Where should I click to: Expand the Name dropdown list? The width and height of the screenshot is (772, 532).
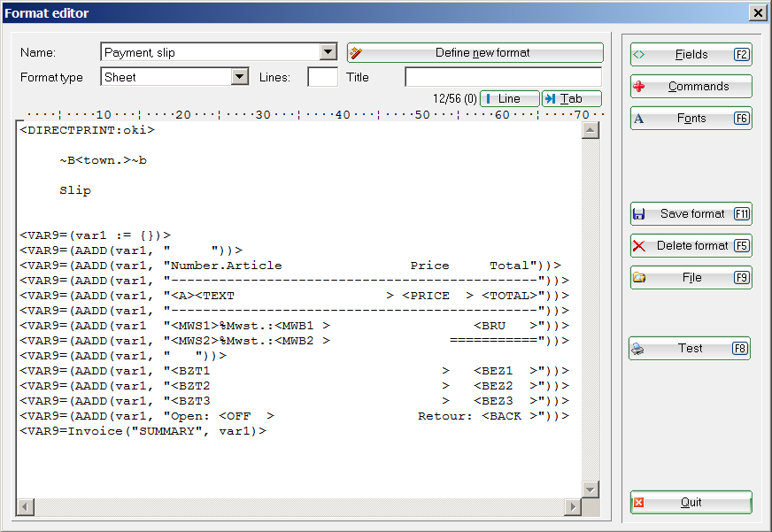pos(328,53)
